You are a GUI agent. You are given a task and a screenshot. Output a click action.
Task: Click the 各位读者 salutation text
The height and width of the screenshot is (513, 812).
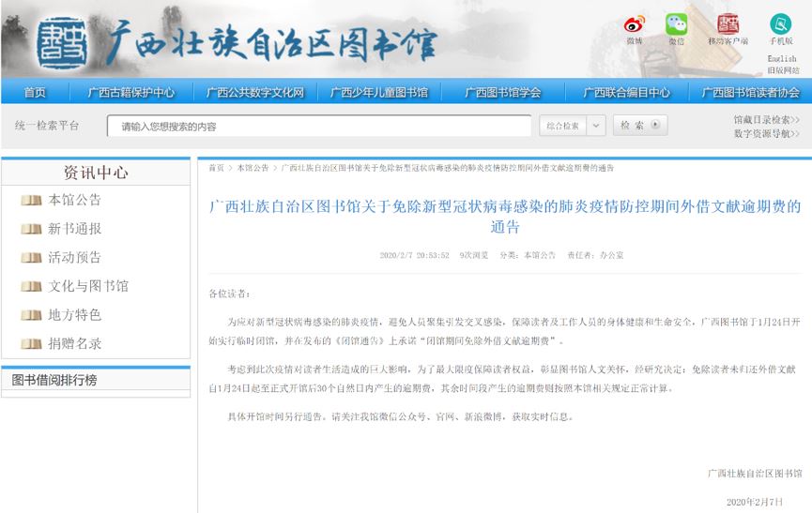[x=229, y=294]
